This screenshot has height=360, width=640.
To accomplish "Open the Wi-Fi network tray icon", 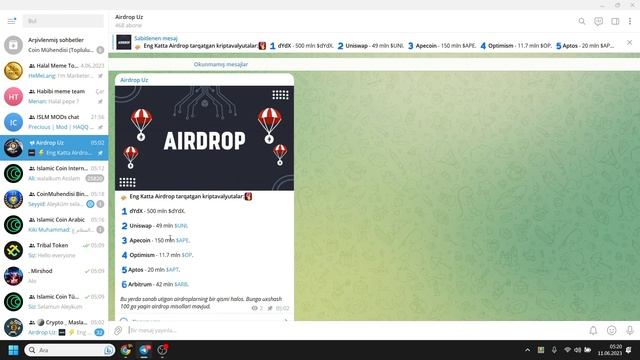I will (567, 350).
